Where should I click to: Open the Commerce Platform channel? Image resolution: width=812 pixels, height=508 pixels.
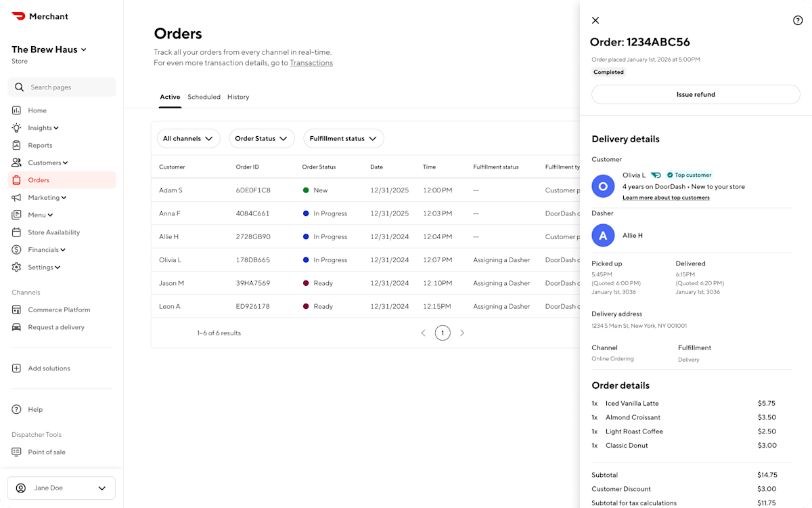(56, 310)
